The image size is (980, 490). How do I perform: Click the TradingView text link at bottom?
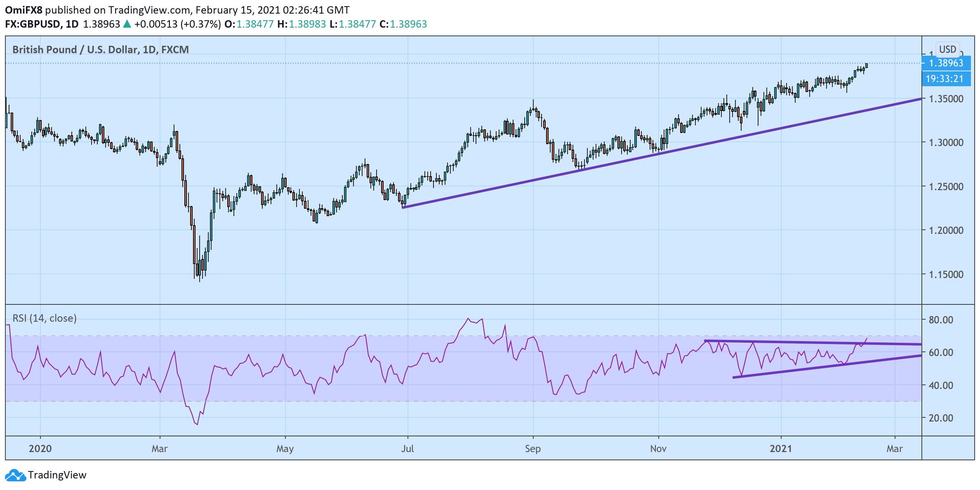pos(57,475)
